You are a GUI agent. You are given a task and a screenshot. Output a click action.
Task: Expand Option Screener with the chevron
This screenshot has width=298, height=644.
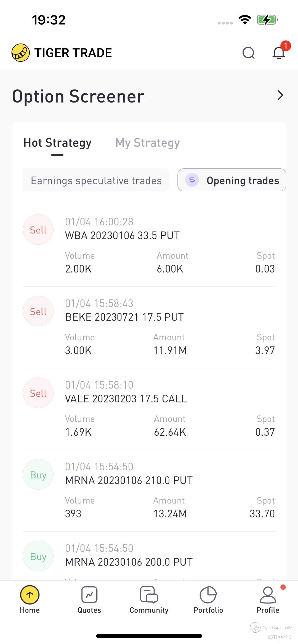(x=280, y=95)
